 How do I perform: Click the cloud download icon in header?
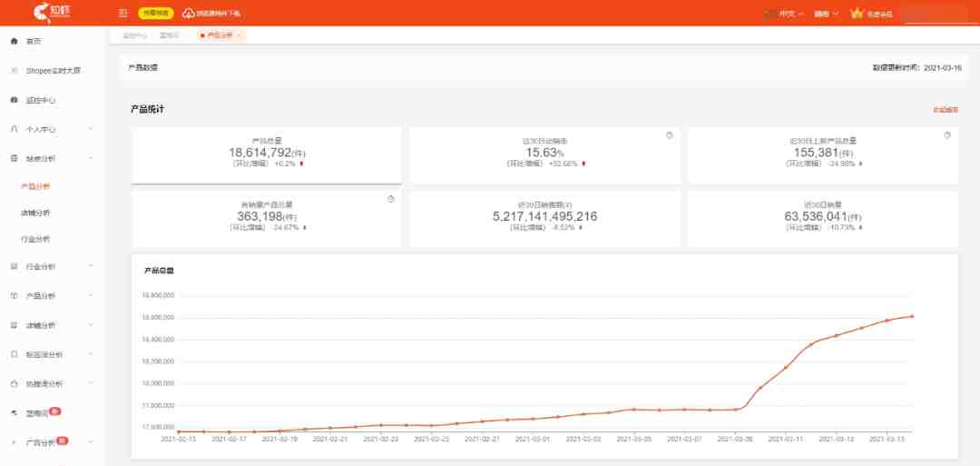tap(188, 13)
